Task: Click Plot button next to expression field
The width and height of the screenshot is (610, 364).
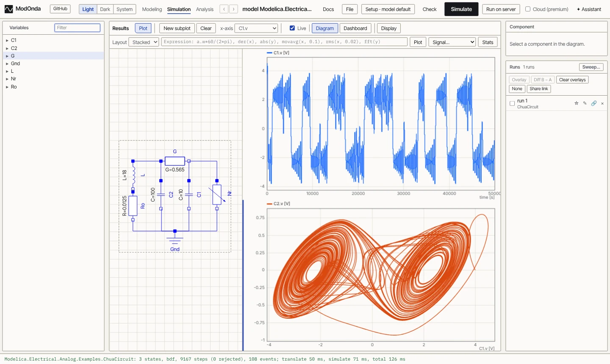Action: [x=418, y=42]
